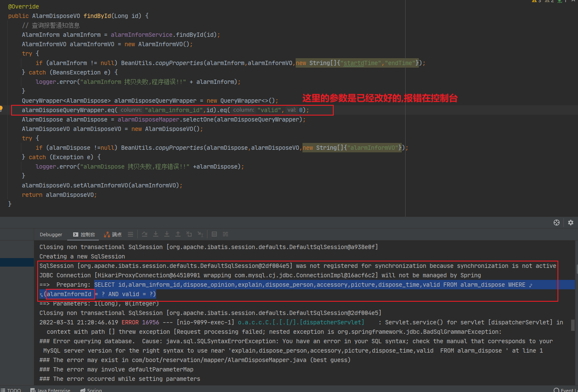Image resolution: width=578 pixels, height=392 pixels.
Task: Open the Evaluate Expression calculator icon
Action: [214, 234]
